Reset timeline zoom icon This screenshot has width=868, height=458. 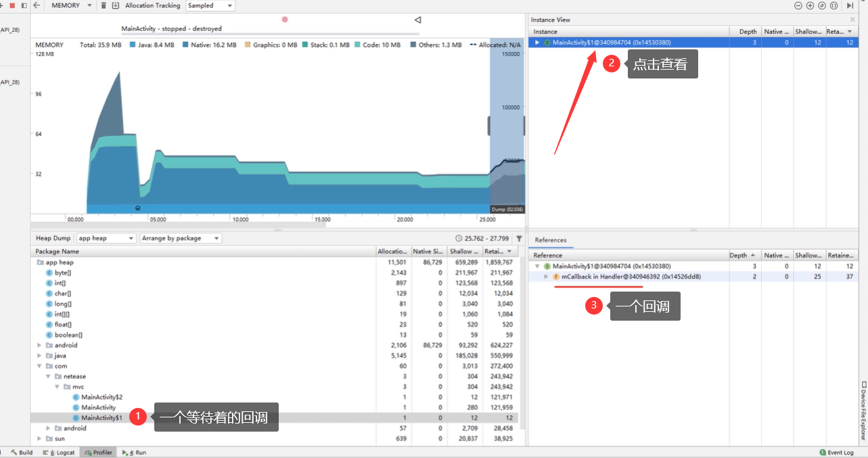click(x=822, y=5)
